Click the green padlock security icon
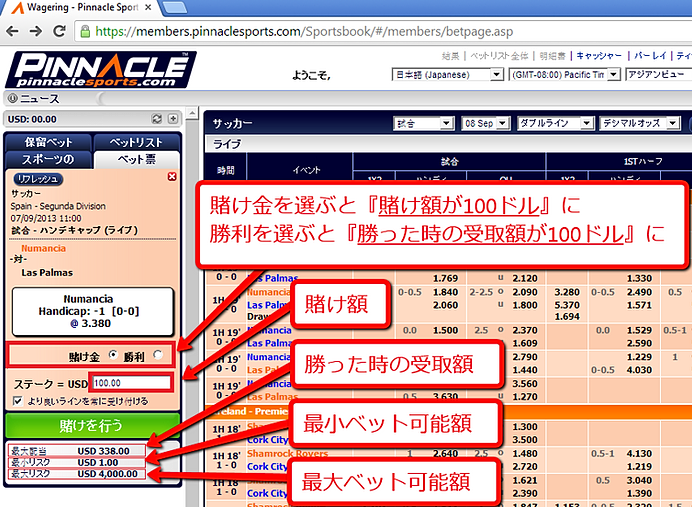 [x=85, y=31]
